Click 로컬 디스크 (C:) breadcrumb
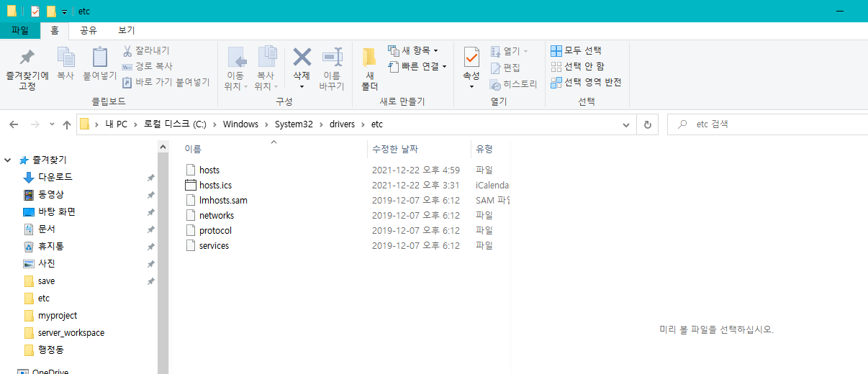868x374 pixels. 175,124
